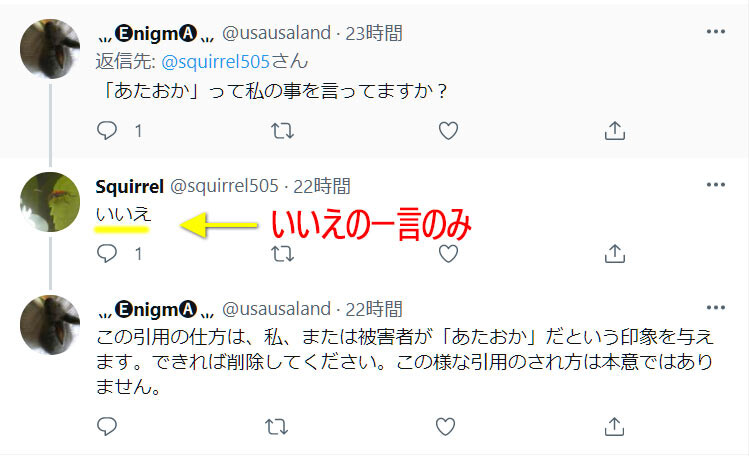Open more options on last EnigmA tweet

point(716,308)
